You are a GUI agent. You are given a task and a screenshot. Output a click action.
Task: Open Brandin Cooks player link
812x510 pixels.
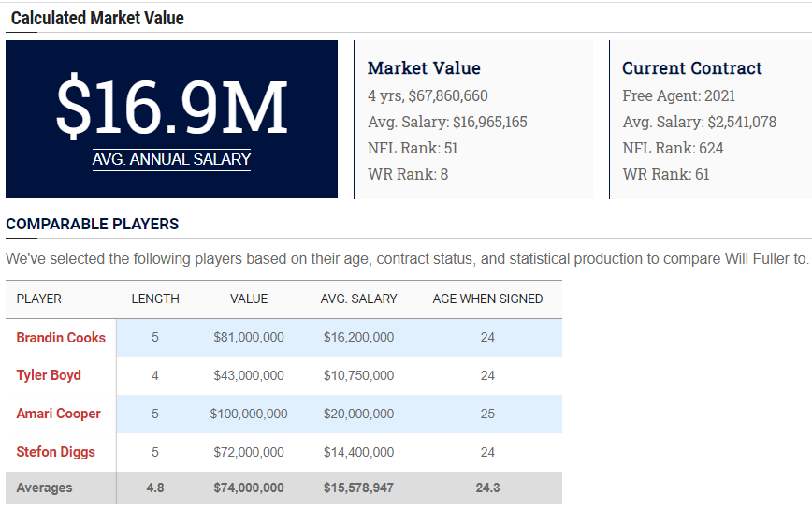61,337
